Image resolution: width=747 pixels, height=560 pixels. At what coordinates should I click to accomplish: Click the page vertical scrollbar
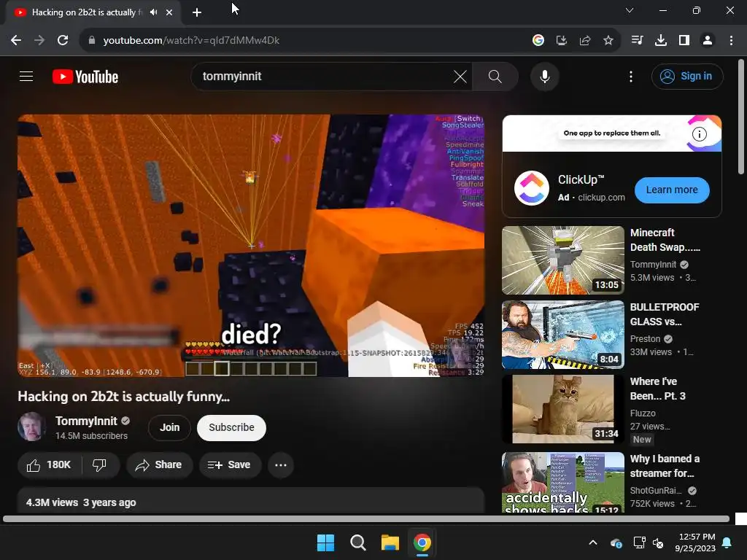(741, 117)
